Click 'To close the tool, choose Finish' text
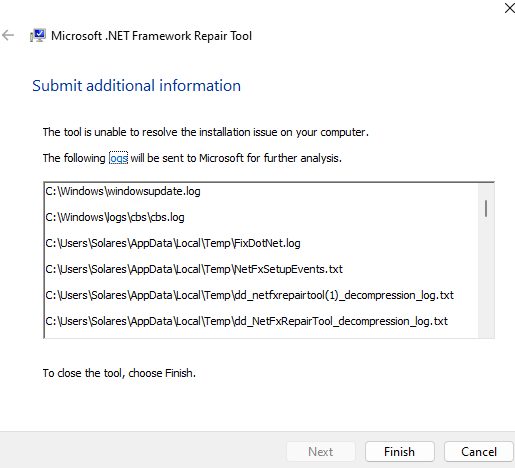The width and height of the screenshot is (515, 468). pyautogui.click(x=119, y=373)
